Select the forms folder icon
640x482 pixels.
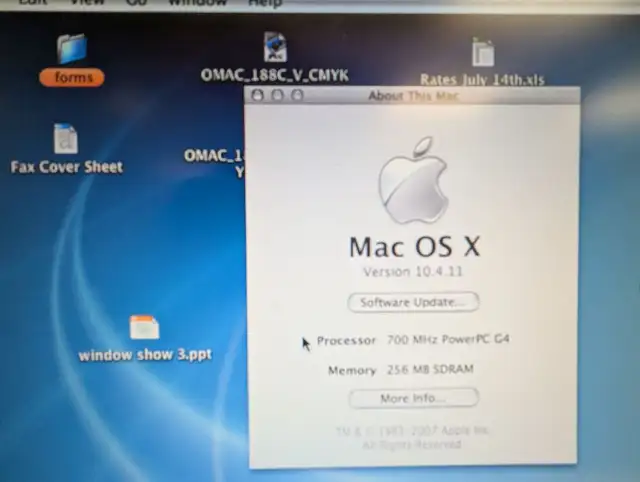point(72,49)
